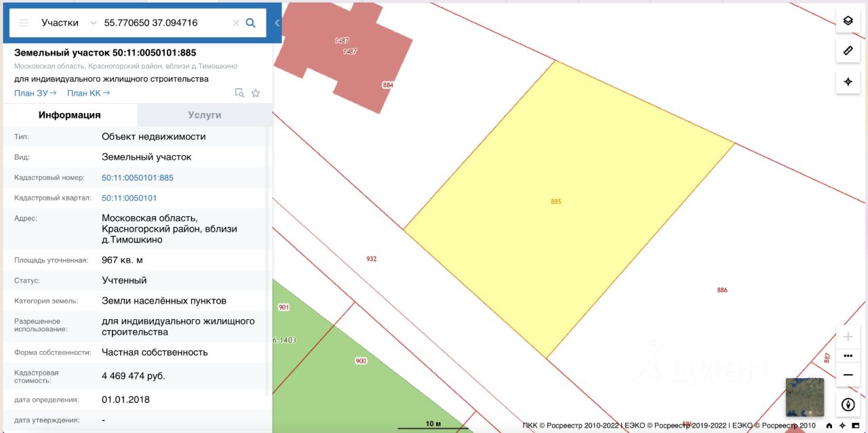Screen dimensions: 868x433
Task: Click the home icon in the bottom bar
Action: point(829,426)
